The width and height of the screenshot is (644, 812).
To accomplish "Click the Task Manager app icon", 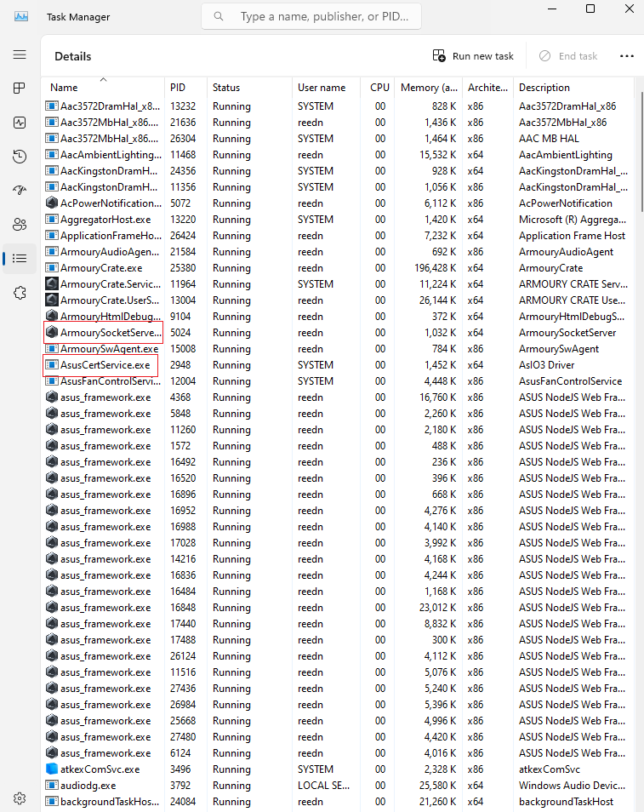I will (x=21, y=16).
